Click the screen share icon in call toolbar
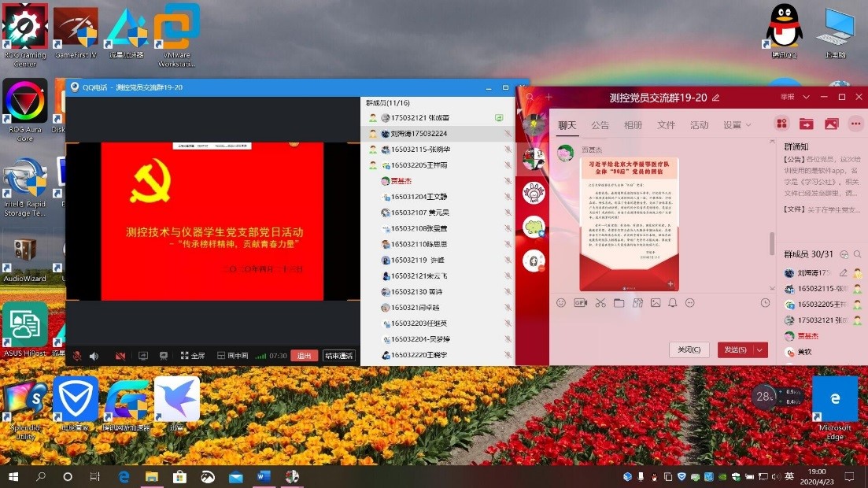This screenshot has width=868, height=488. pyautogui.click(x=143, y=356)
